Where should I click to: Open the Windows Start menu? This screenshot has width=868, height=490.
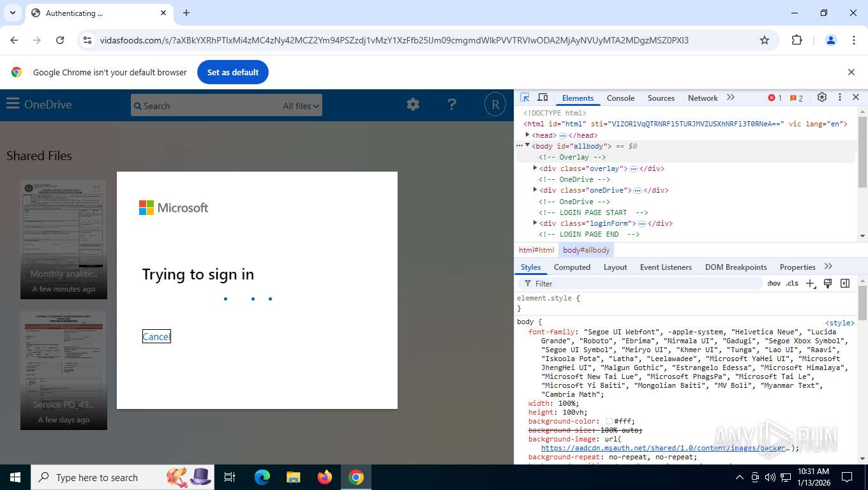coord(15,477)
